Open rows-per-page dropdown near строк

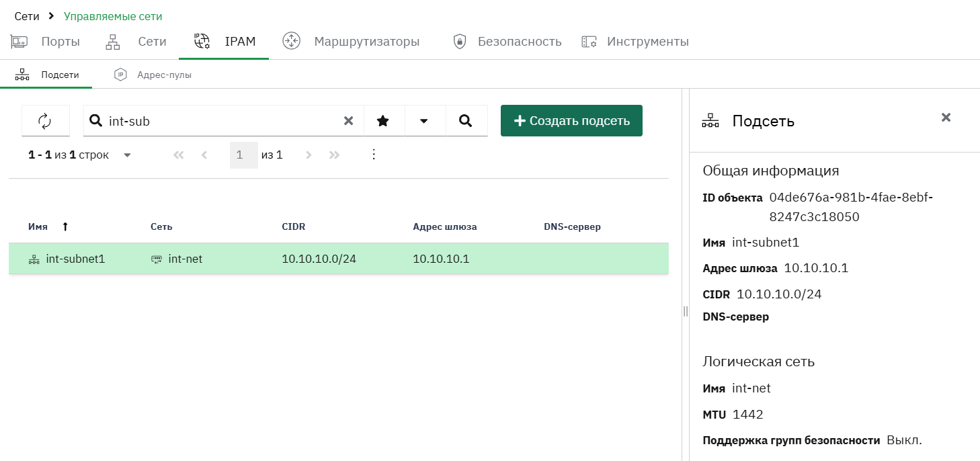coord(127,155)
